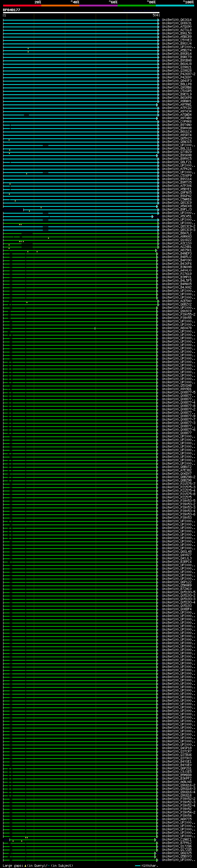197x868 pixels.
Task: Select hit label UniRef100_A5B2T4
Action: [x=177, y=50]
